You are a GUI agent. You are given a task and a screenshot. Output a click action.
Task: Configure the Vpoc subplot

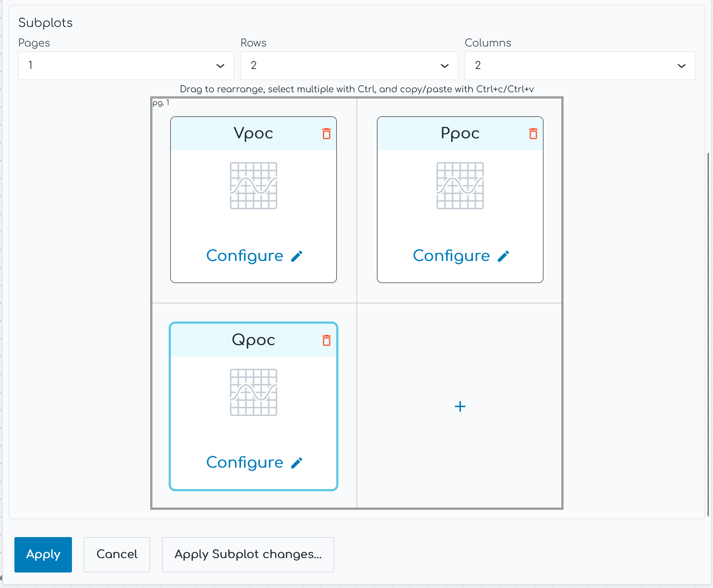254,256
